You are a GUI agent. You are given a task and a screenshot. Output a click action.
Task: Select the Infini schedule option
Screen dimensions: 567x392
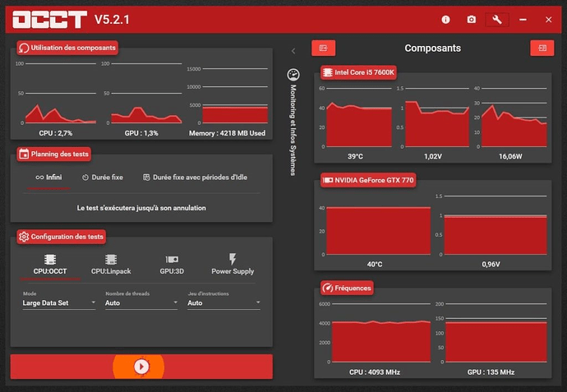point(48,177)
